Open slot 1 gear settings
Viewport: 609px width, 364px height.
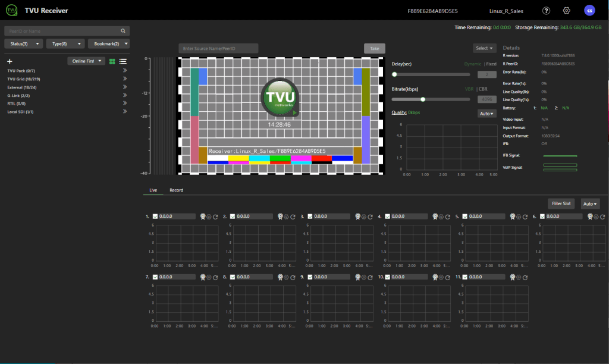pos(209,216)
